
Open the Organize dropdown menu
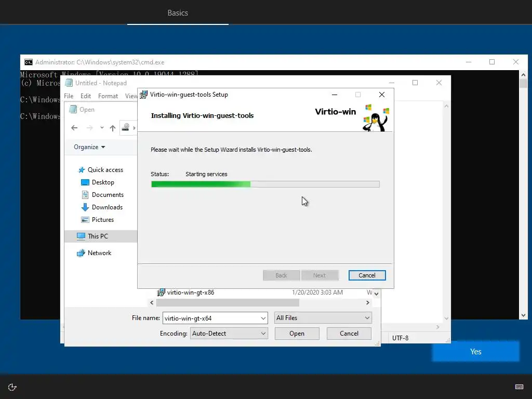[89, 147]
